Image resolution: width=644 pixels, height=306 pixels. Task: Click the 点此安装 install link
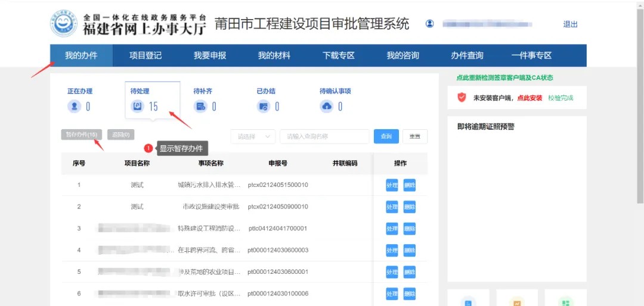point(530,98)
